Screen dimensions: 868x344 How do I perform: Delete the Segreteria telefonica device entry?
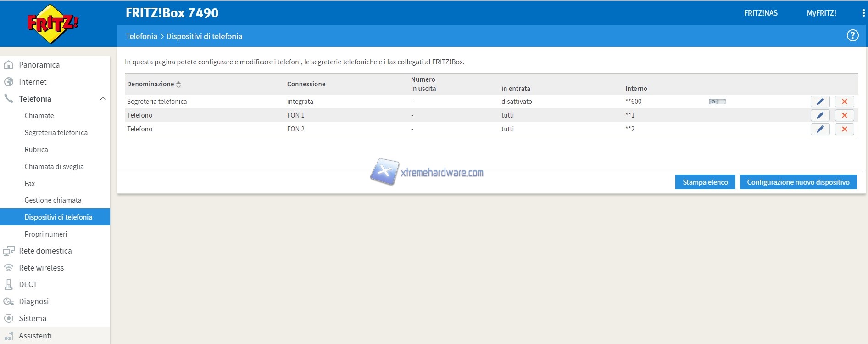(x=844, y=102)
